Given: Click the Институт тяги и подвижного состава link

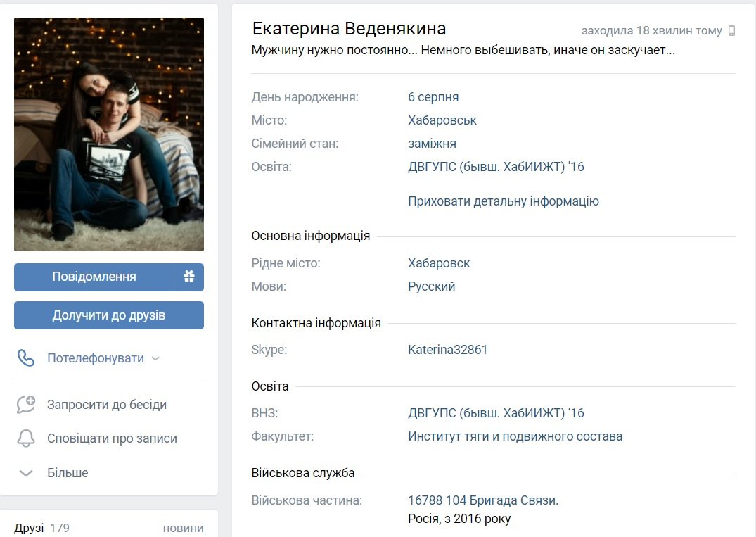Looking at the screenshot, I should click(x=515, y=436).
